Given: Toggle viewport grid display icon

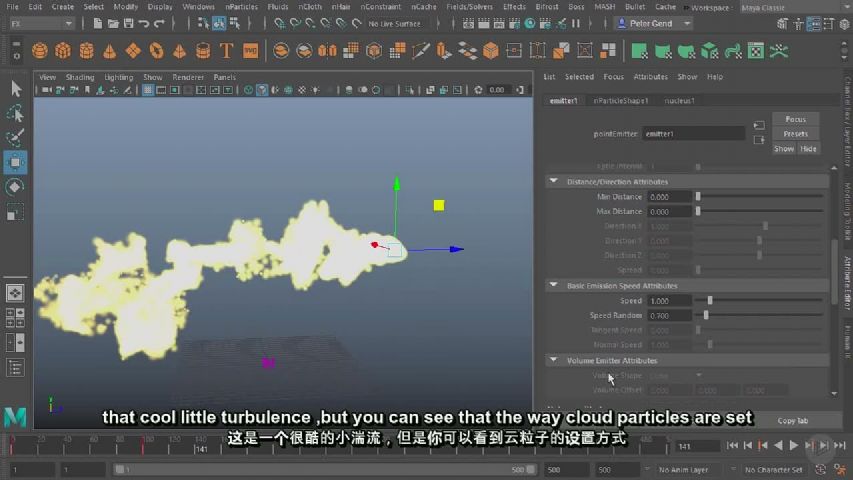Looking at the screenshot, I should 147,90.
